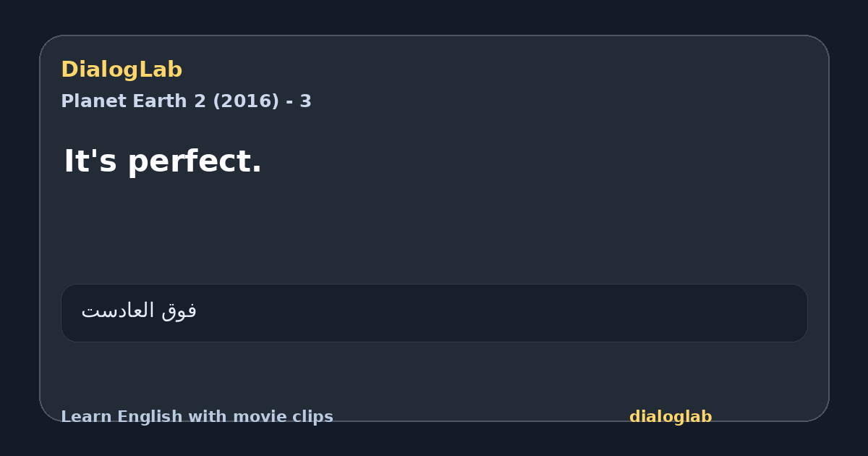The width and height of the screenshot is (868, 456).
Task: Click the episode number "3" in the title
Action: 306,101
